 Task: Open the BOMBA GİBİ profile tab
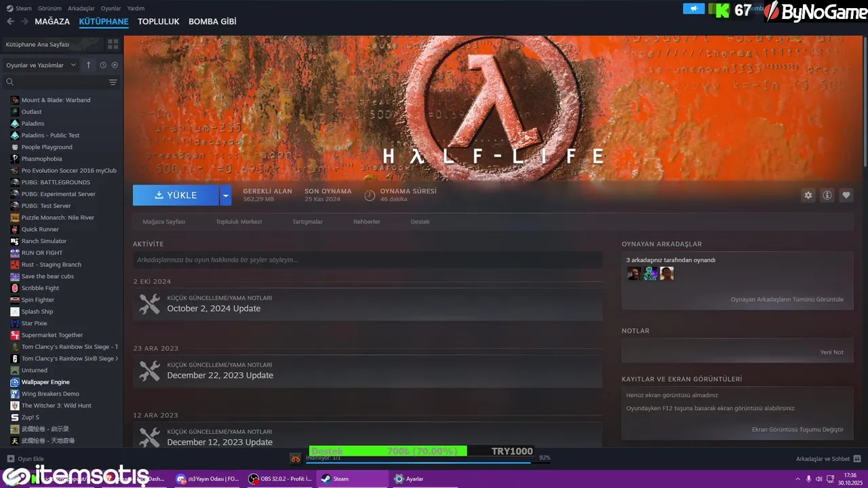212,22
